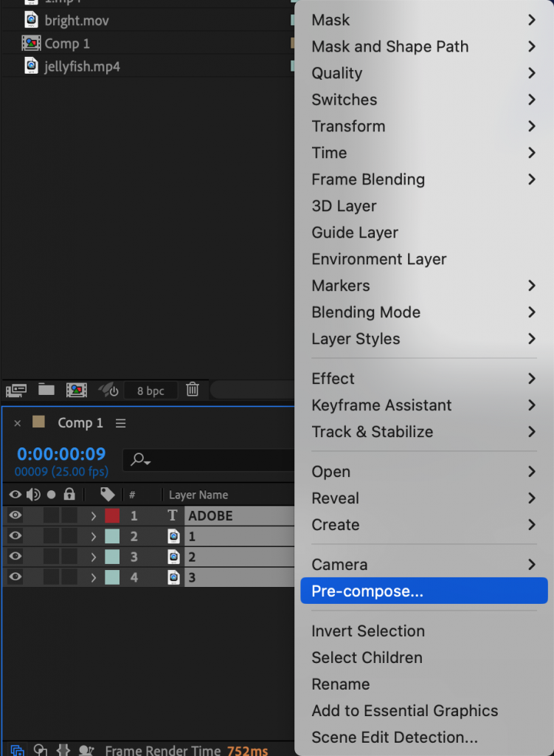Screen dimensions: 554x756
Task: Open the Comp 1 panel menu
Action: (x=120, y=423)
